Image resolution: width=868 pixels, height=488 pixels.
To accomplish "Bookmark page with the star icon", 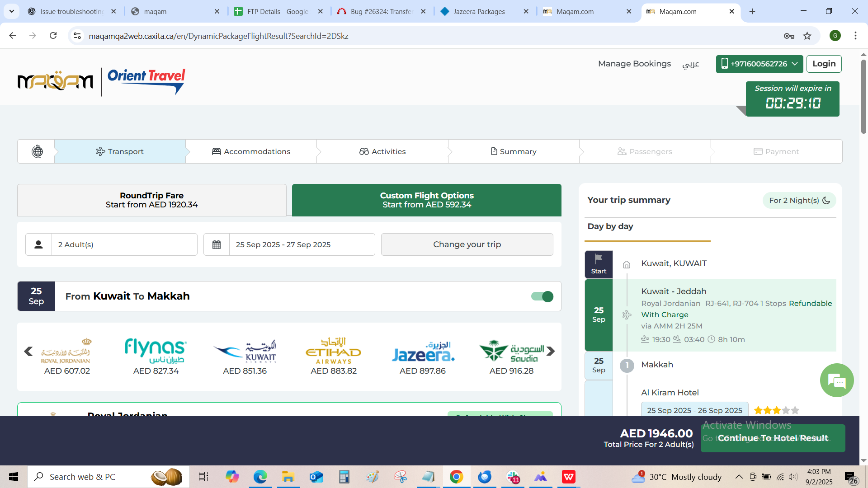I will pos(807,36).
